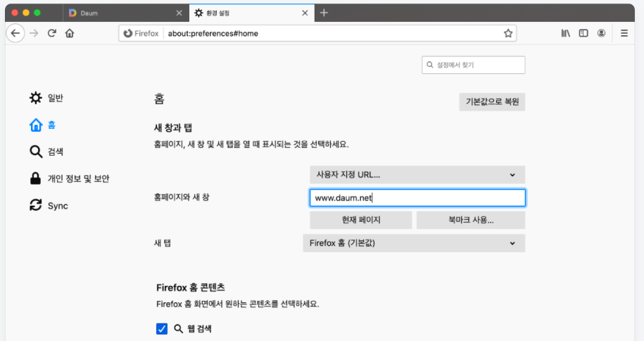Bookmark this page with the star icon
This screenshot has width=644, height=341.
click(508, 33)
